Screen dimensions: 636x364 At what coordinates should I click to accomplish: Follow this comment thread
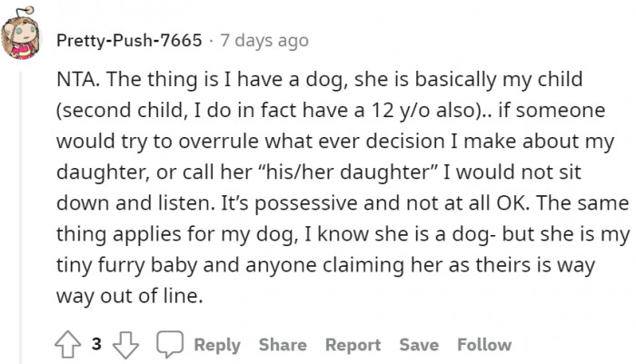(484, 345)
